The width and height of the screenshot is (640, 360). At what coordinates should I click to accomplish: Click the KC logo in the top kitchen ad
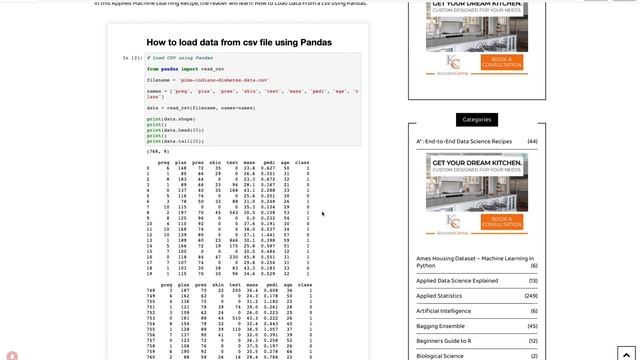pyautogui.click(x=453, y=62)
